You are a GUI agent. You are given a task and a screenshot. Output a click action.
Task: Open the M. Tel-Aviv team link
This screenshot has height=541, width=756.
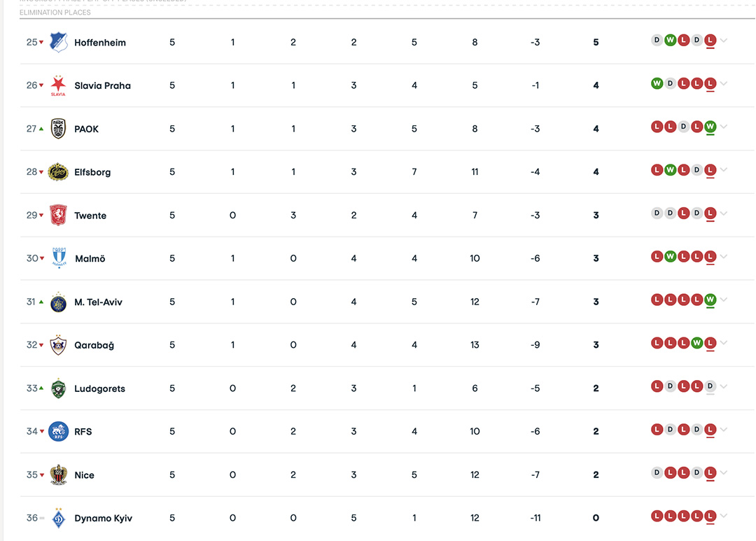pos(99,302)
